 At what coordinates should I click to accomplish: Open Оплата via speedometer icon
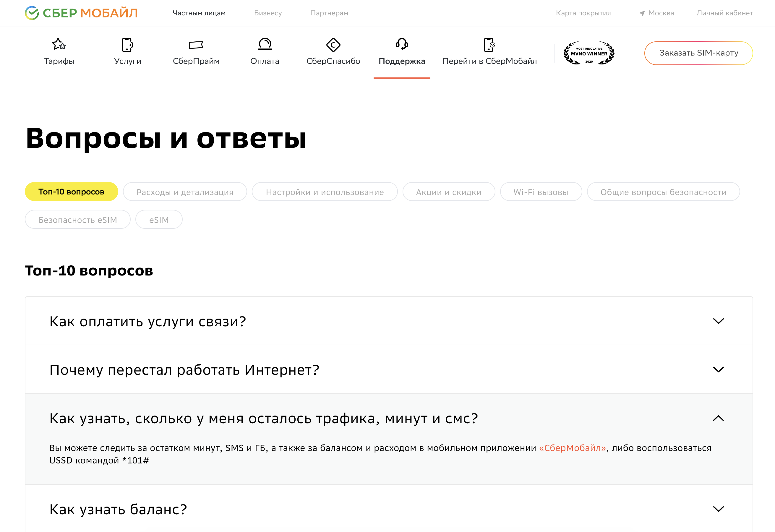click(x=265, y=44)
